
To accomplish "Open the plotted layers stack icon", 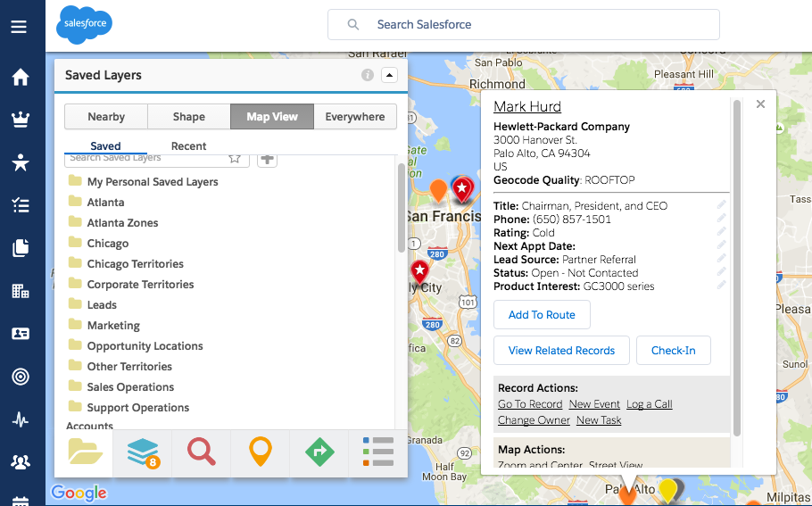I will 143,453.
